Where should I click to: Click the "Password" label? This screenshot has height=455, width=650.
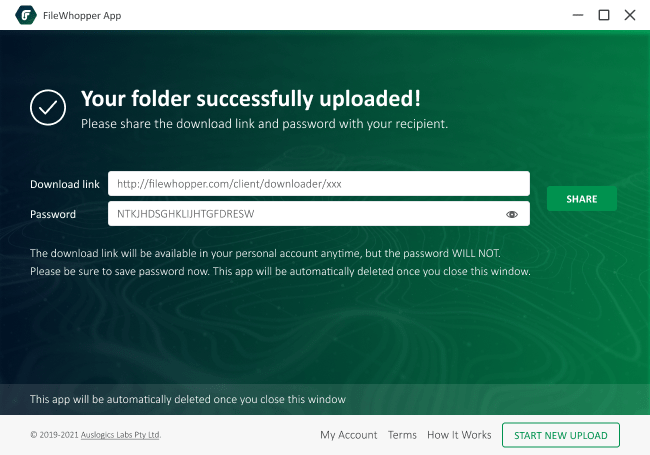click(x=53, y=214)
